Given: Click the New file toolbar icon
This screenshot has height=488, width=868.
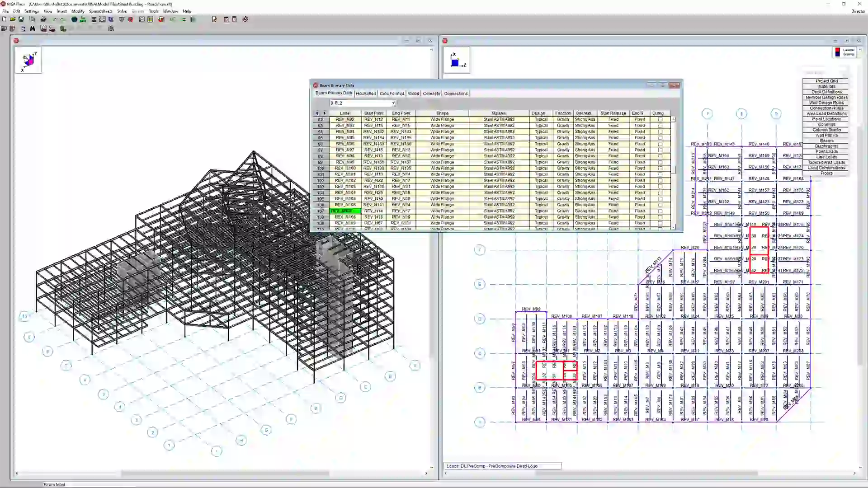Looking at the screenshot, I should point(5,19).
